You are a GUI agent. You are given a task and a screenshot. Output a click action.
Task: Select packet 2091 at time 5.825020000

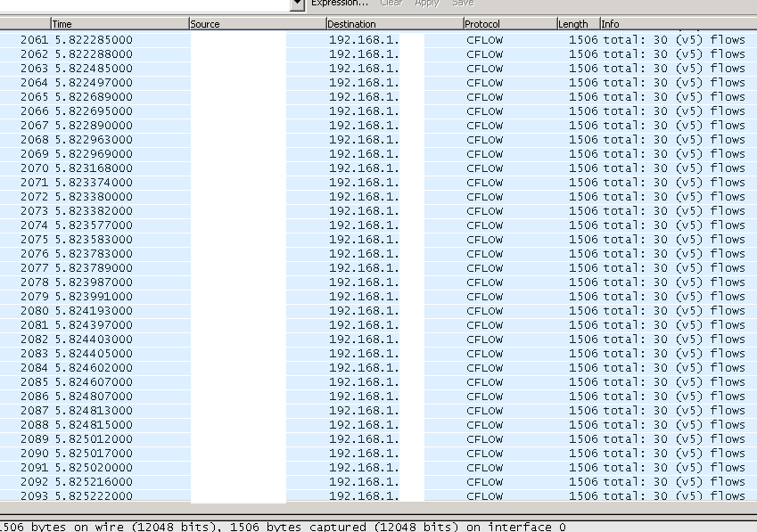tap(378, 467)
